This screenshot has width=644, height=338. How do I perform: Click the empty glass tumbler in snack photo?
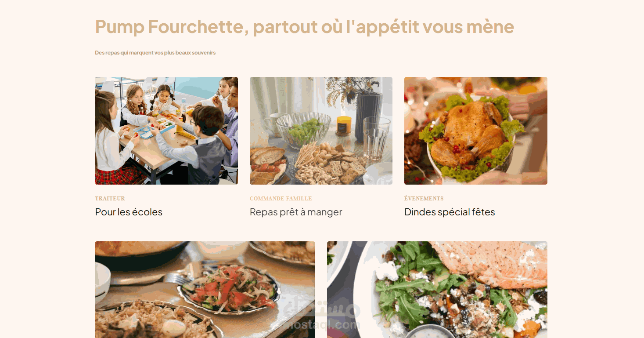(x=376, y=138)
